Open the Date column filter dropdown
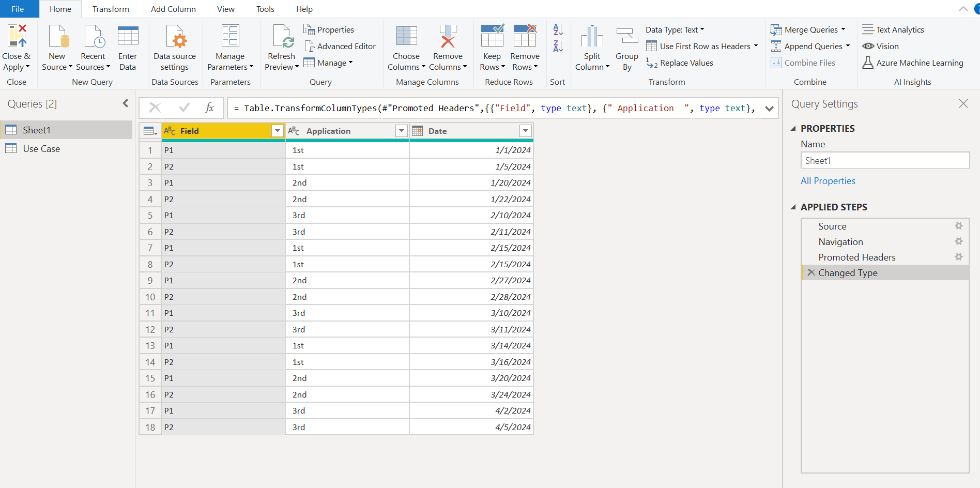 [x=526, y=131]
